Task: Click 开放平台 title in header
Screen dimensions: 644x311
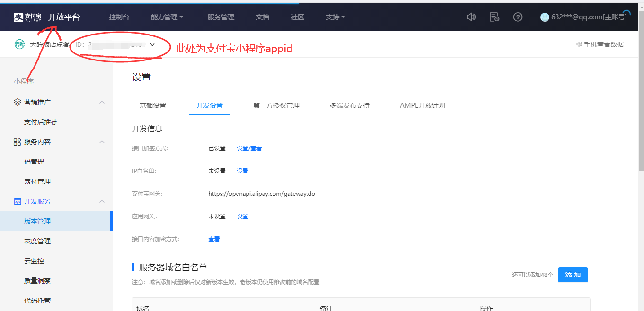Action: point(64,17)
